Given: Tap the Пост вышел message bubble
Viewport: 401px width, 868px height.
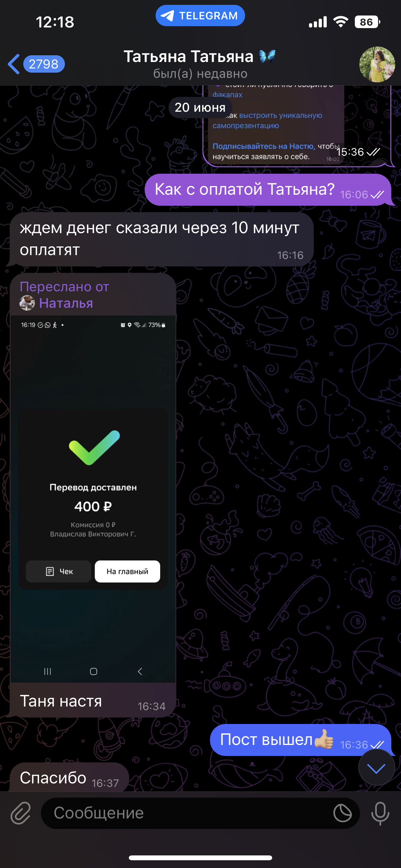Looking at the screenshot, I should [300, 740].
